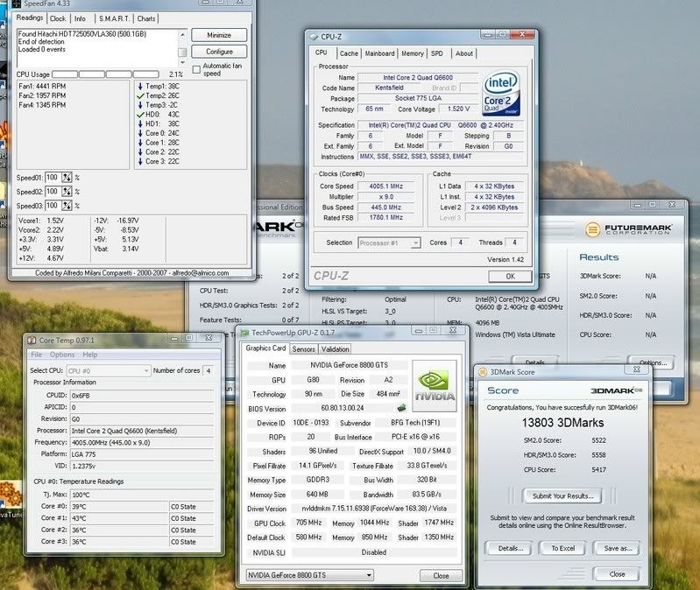Click the Futuremark Corporation logo

coord(629,229)
